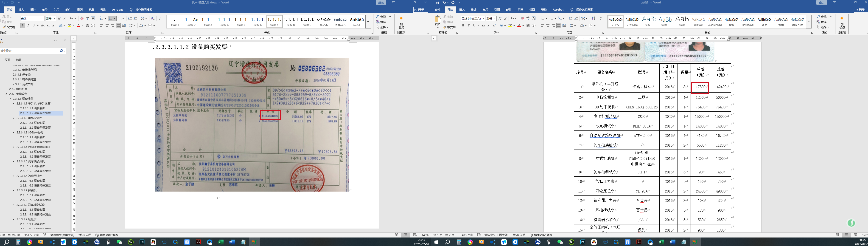The width and height of the screenshot is (868, 246).
Task: Select 标题 3 style in the gallery
Action: click(208, 22)
